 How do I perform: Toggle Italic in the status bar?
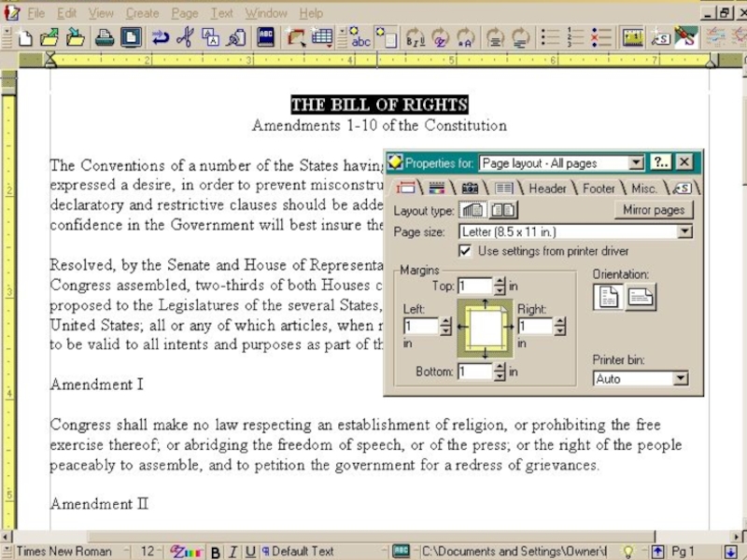pos(233,552)
